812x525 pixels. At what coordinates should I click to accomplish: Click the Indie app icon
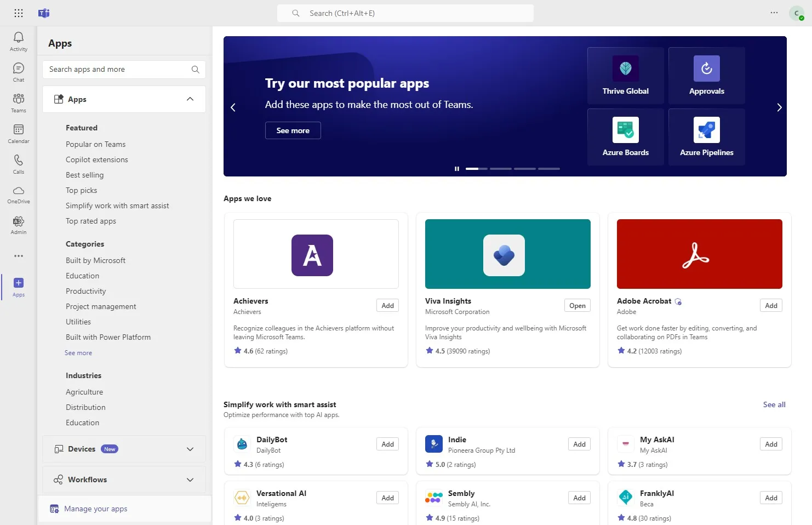(434, 444)
